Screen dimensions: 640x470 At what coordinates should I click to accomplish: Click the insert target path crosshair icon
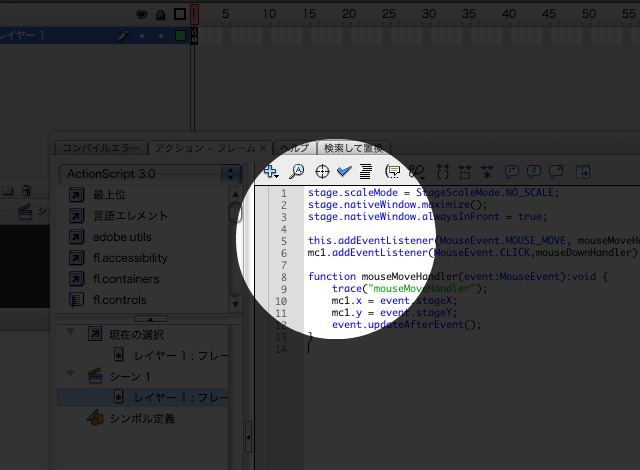click(322, 171)
